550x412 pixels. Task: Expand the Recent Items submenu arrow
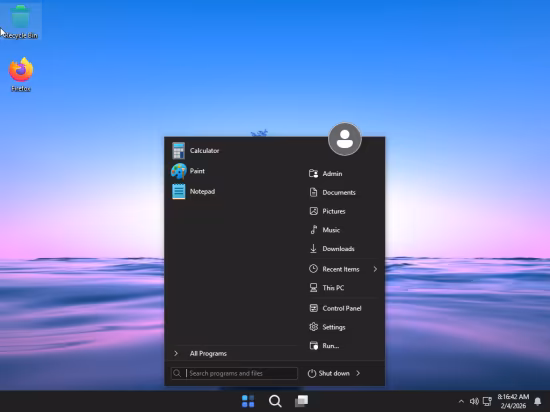375,269
